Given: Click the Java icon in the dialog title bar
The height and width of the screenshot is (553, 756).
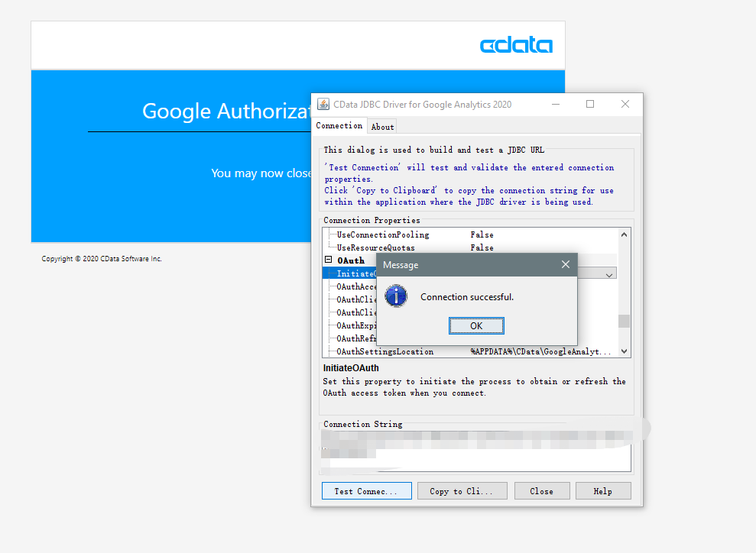Looking at the screenshot, I should coord(323,104).
